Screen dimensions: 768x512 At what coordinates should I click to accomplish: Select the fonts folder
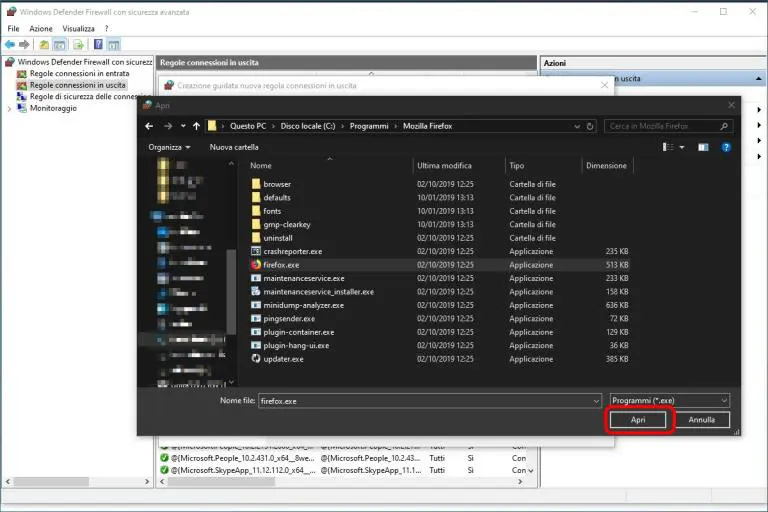click(272, 211)
